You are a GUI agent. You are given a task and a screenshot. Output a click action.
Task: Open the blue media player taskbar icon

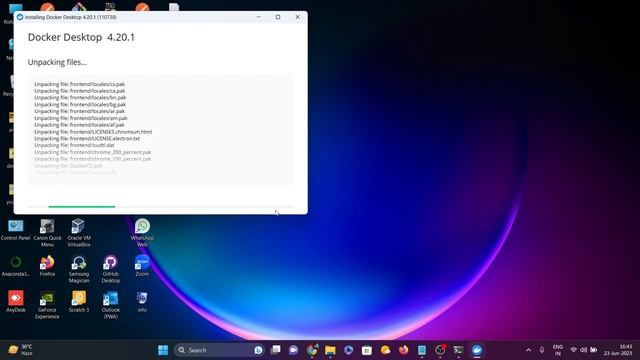[348, 350]
